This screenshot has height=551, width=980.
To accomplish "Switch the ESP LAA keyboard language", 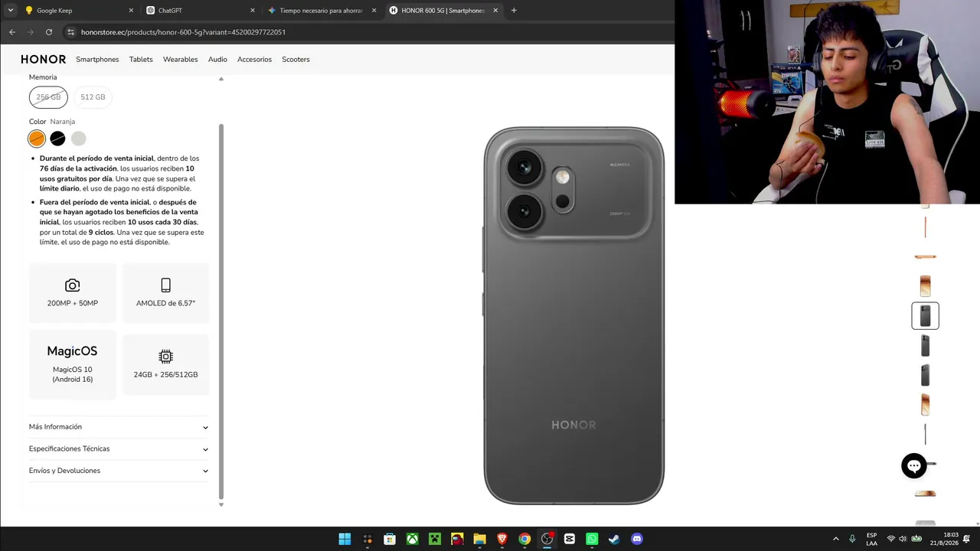I will pyautogui.click(x=872, y=539).
